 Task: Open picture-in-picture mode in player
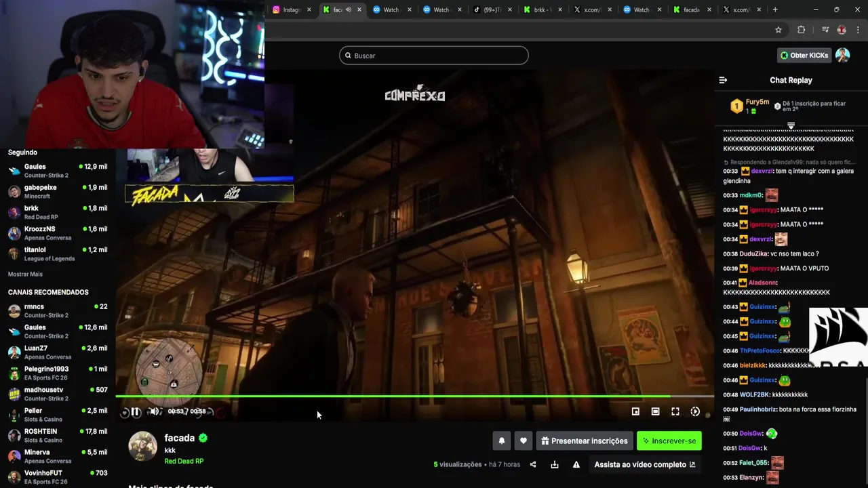(635, 411)
